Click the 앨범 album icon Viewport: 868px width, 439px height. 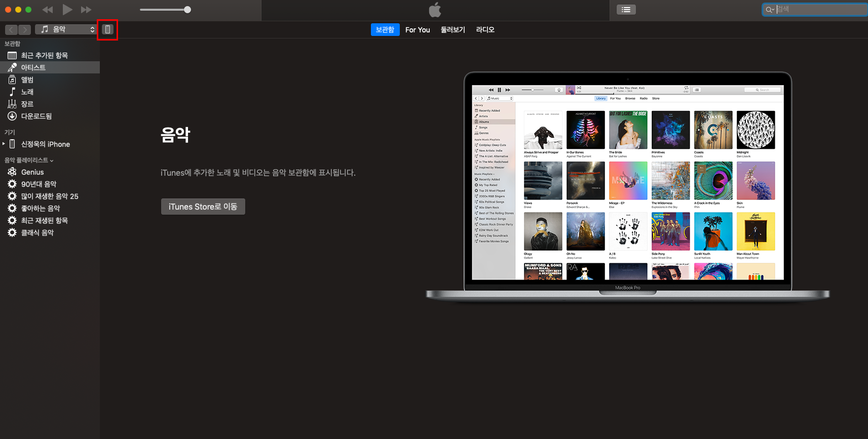point(12,79)
